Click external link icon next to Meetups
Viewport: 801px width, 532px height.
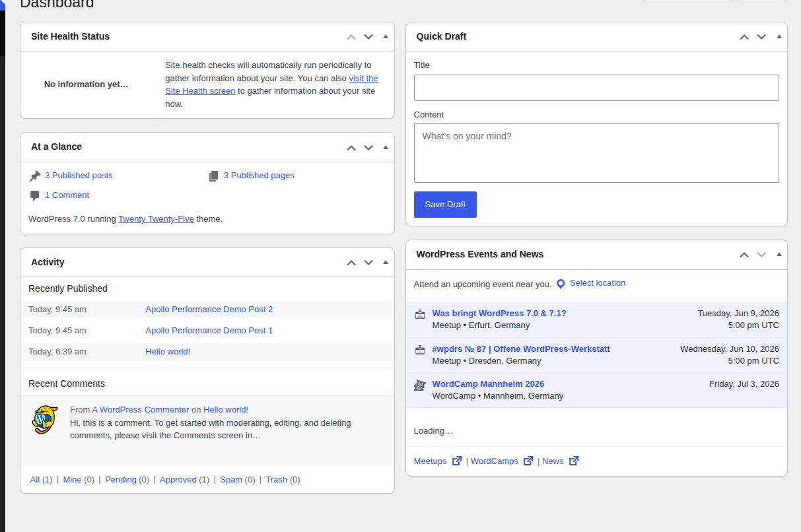457,461
